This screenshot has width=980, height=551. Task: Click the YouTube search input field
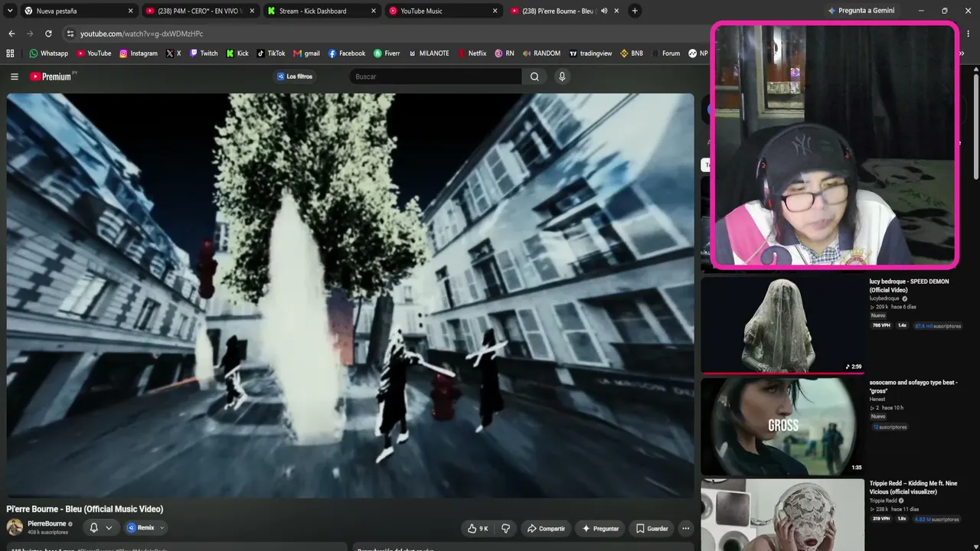tap(436, 77)
